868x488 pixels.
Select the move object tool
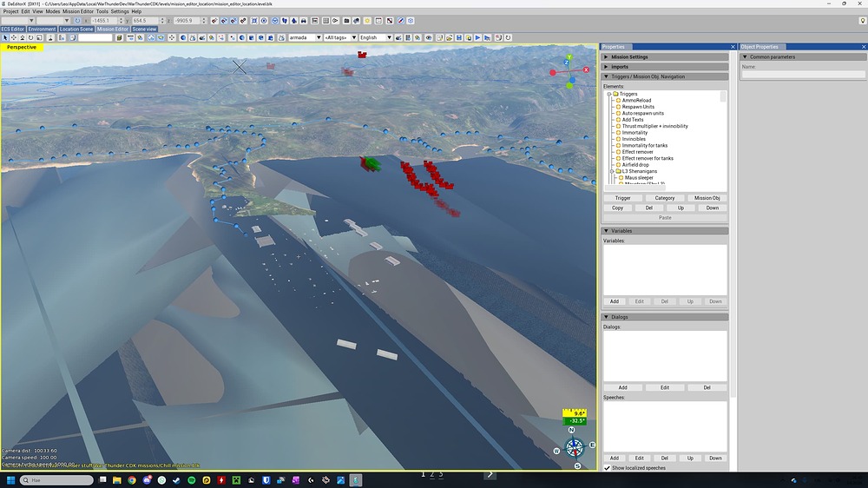tap(14, 37)
